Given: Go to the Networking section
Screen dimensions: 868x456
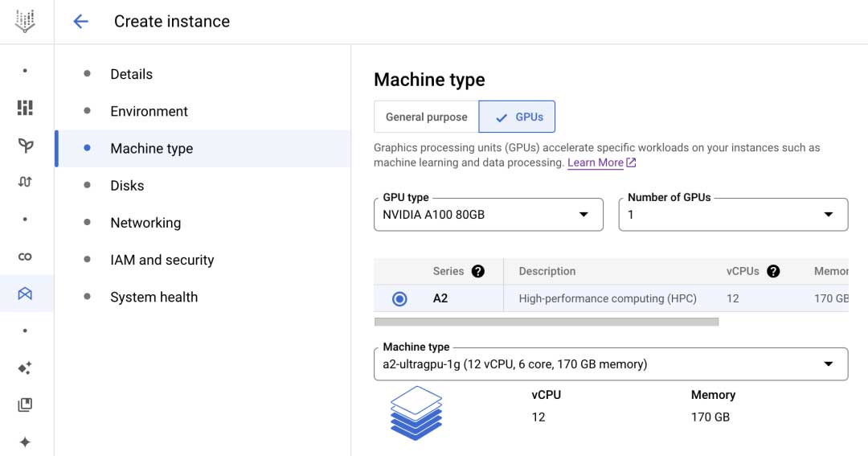Looking at the screenshot, I should (x=145, y=223).
